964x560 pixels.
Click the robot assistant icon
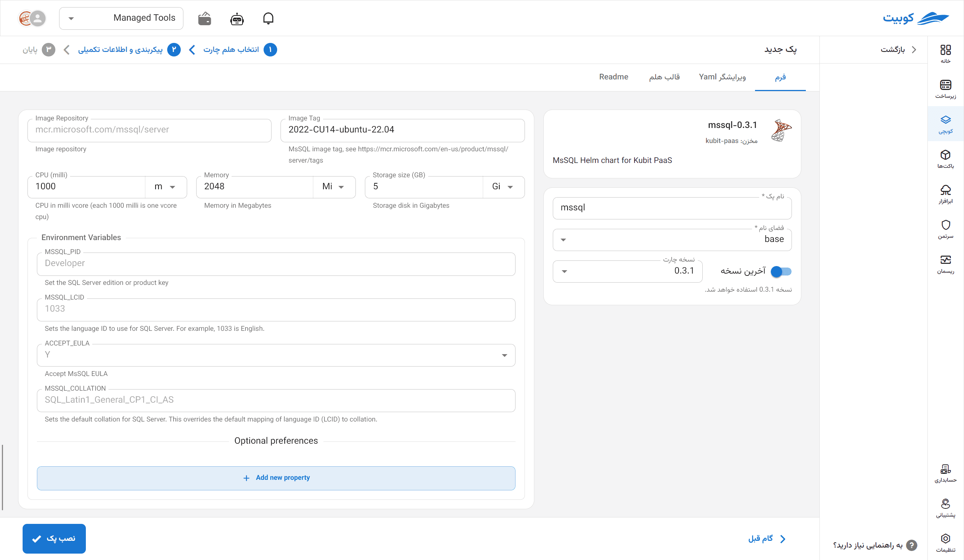[x=237, y=18]
